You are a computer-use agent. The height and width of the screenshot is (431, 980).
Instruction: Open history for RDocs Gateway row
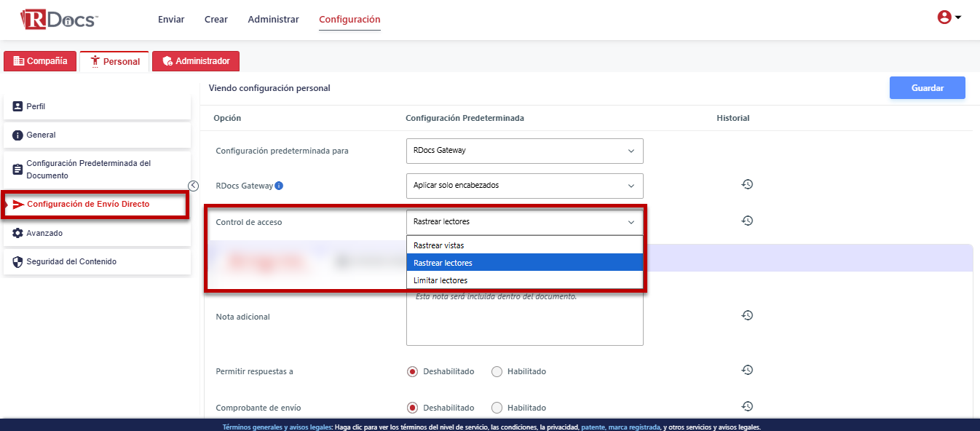[x=746, y=185]
